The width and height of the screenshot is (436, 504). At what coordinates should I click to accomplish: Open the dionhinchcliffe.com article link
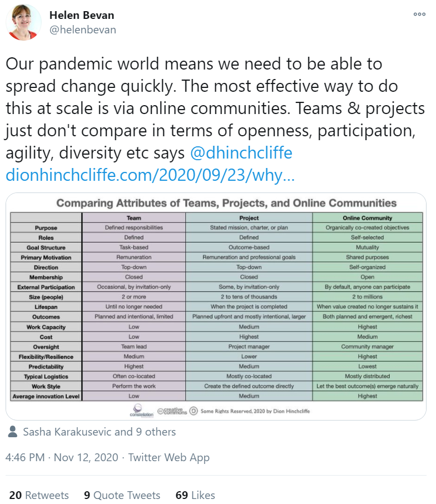click(x=150, y=175)
